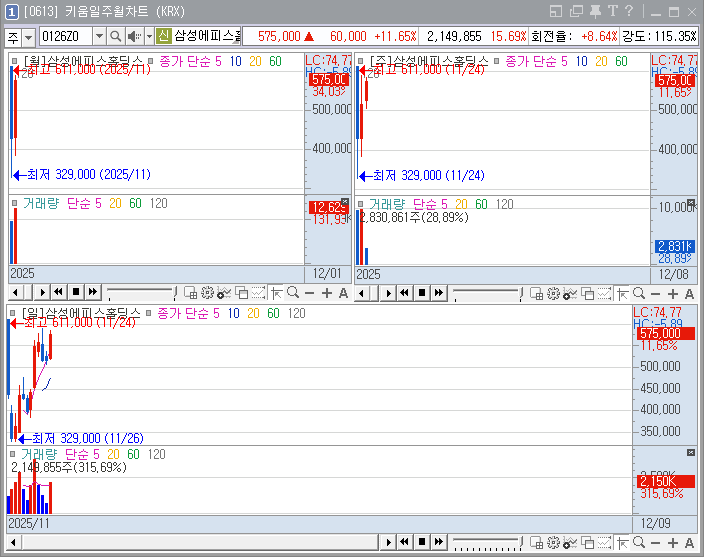Viewport: 704px width, 557px height.
Task: Open the 주 market type dropdown arrow
Action: pos(28,37)
